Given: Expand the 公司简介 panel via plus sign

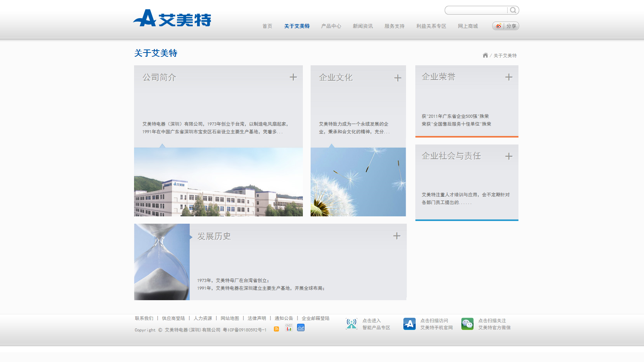Looking at the screenshot, I should point(294,77).
